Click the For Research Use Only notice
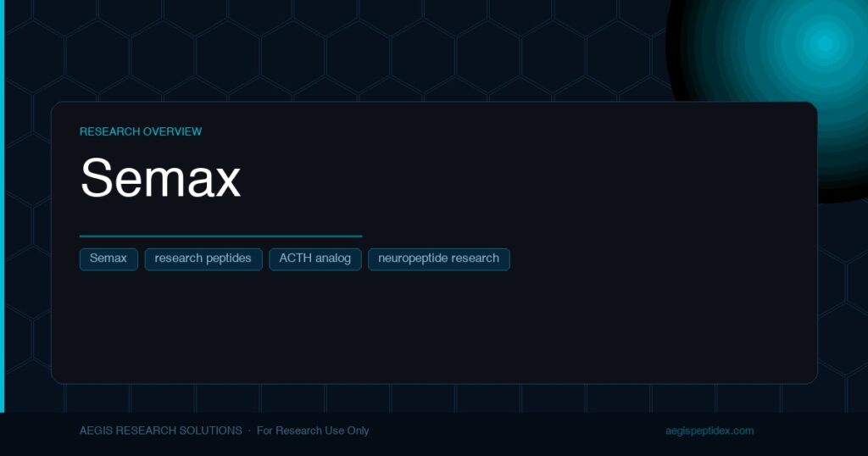This screenshot has height=456, width=868. [313, 431]
